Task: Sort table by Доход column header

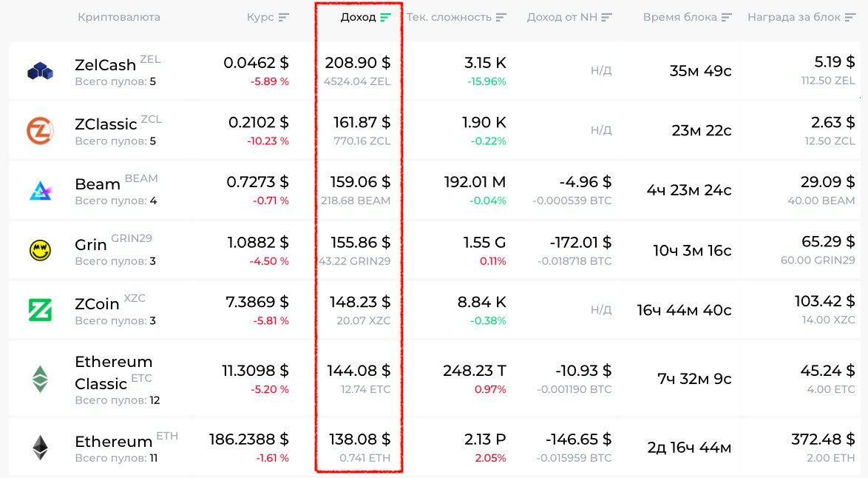Action: [358, 17]
